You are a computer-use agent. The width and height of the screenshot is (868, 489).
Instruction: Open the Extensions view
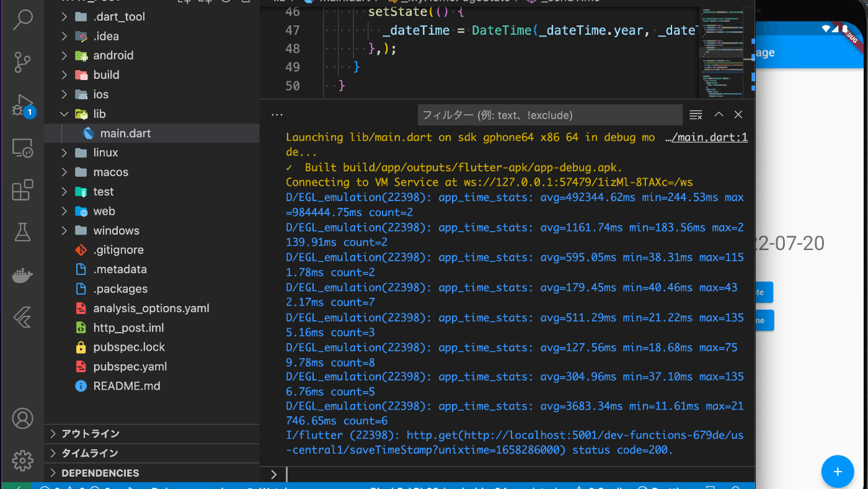pos(22,190)
